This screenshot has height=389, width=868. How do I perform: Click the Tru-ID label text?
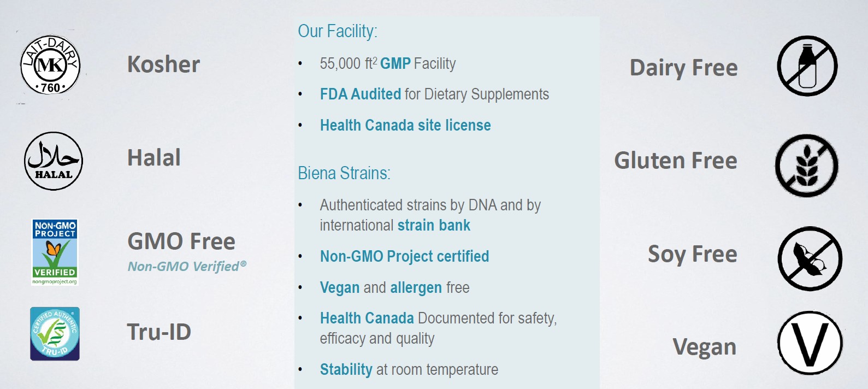click(x=159, y=332)
